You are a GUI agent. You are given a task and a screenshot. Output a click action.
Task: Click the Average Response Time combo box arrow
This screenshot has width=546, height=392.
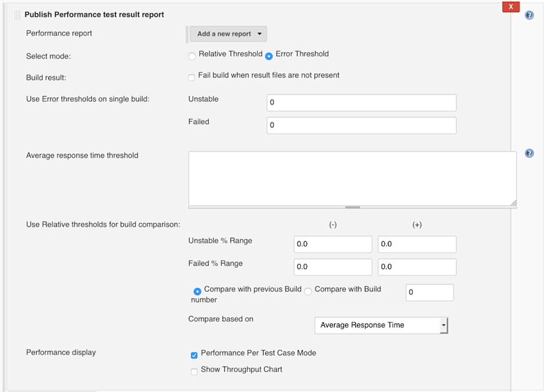(444, 325)
